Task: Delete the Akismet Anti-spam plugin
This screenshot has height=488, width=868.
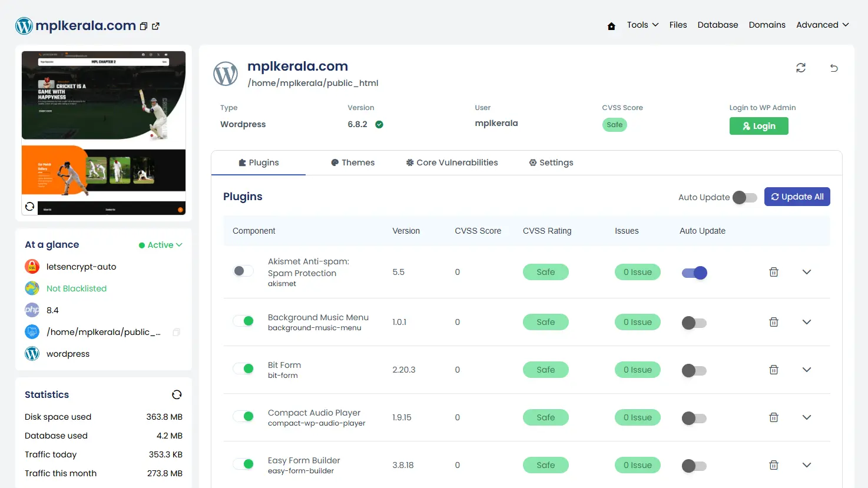Action: pyautogui.click(x=774, y=272)
